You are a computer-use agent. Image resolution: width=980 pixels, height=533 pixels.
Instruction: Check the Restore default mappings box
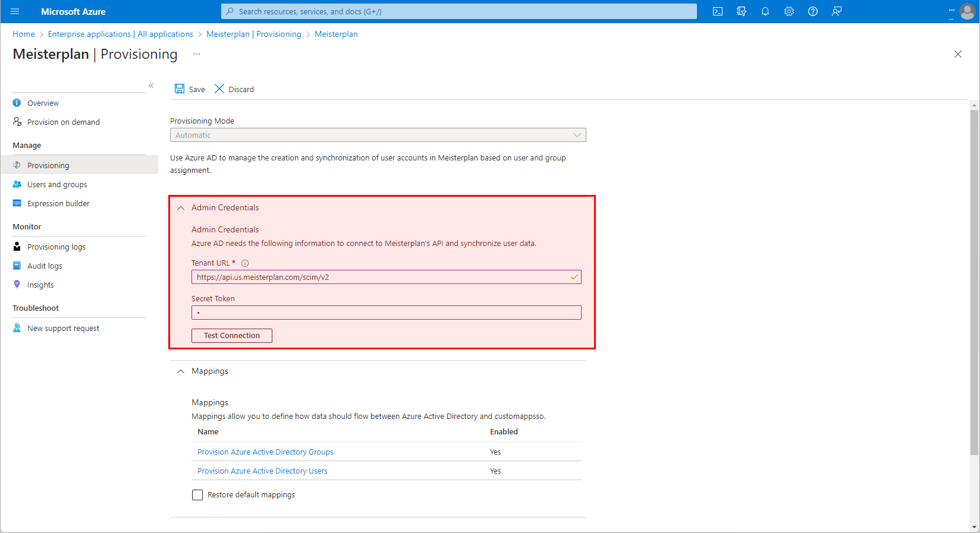coord(197,495)
